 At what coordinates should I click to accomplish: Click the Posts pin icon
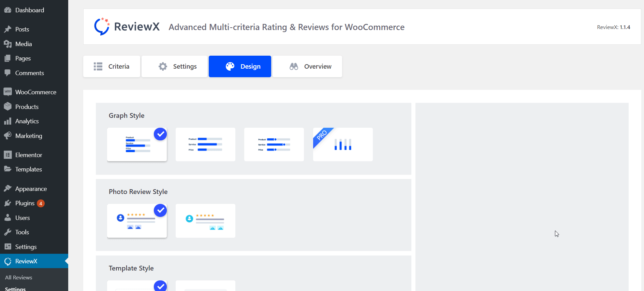8,29
